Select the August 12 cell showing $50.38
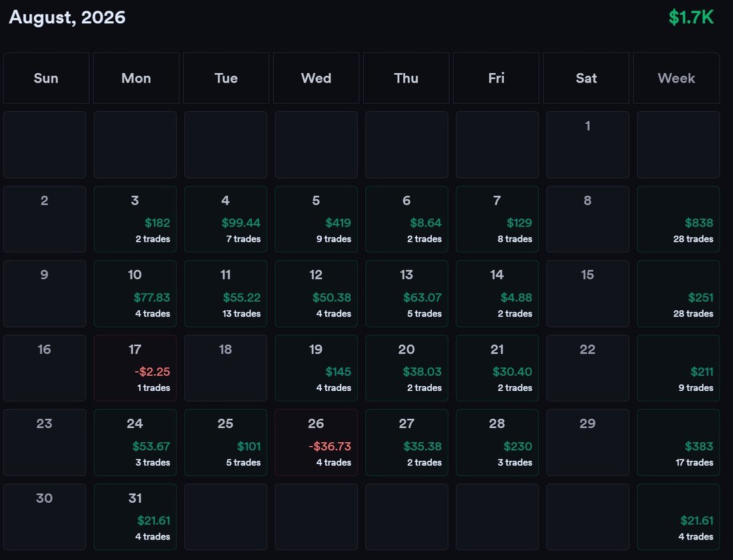 [x=316, y=293]
